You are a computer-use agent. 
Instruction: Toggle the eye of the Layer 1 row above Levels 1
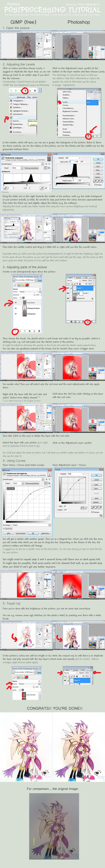coord(68,288)
